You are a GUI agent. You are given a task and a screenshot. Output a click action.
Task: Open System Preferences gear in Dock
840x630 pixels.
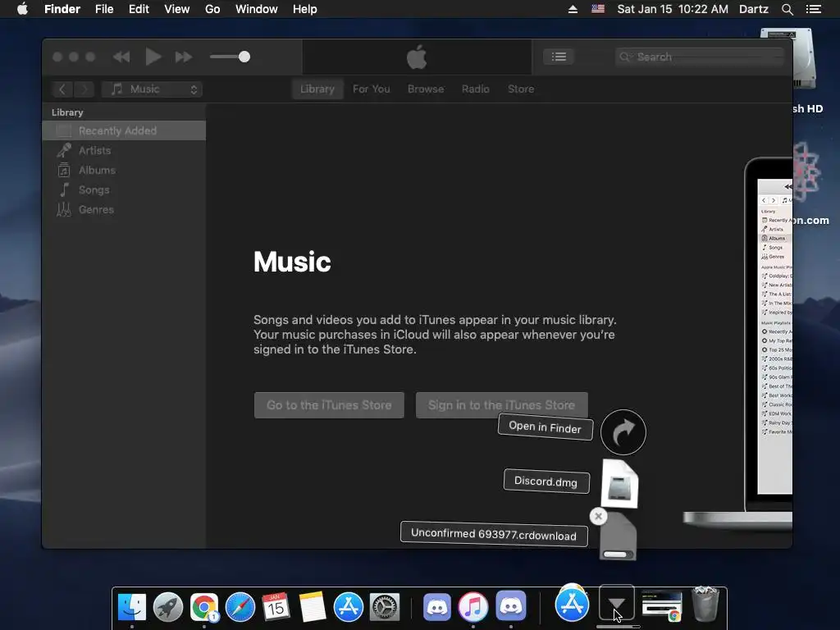tap(385, 607)
